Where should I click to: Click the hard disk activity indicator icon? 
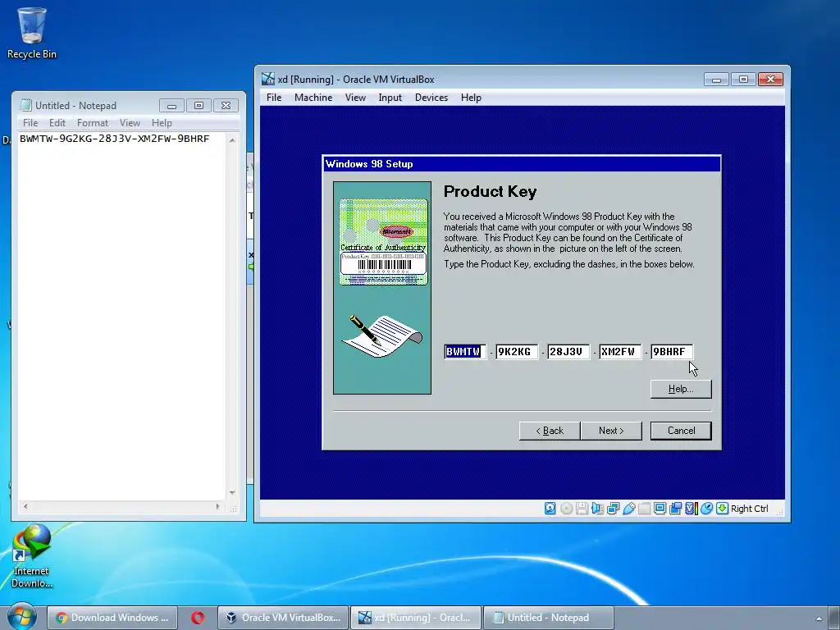[550, 509]
